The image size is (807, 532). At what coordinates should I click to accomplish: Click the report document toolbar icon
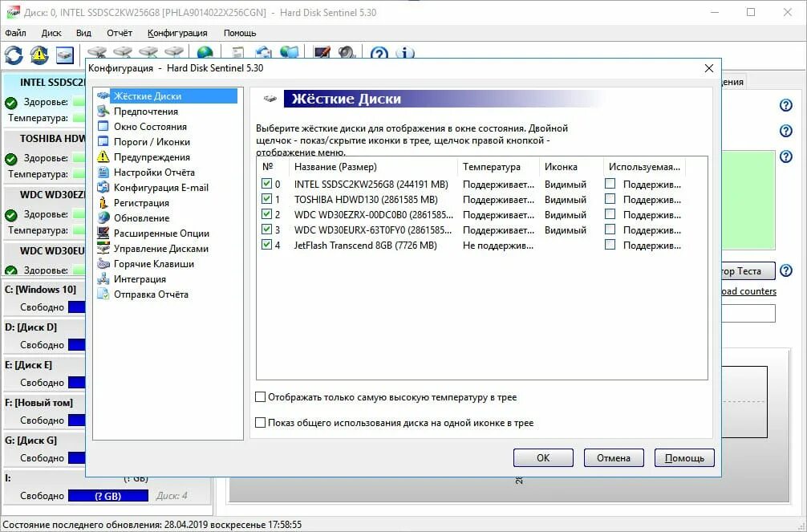click(x=237, y=52)
